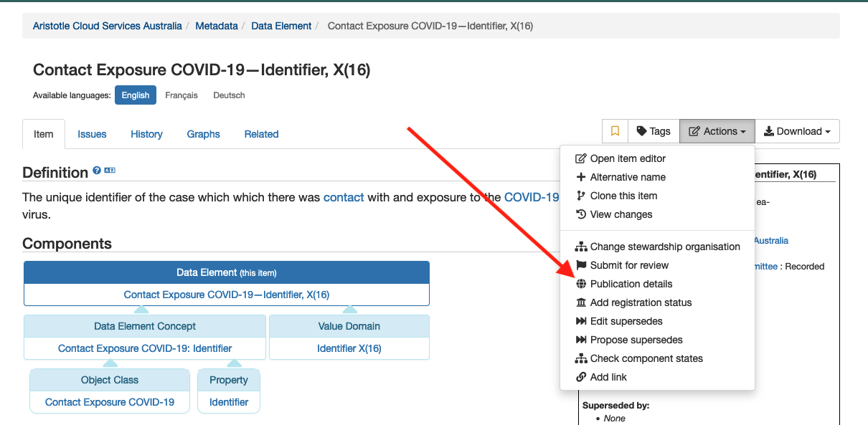
Task: Select Submit for review option
Action: click(x=629, y=265)
